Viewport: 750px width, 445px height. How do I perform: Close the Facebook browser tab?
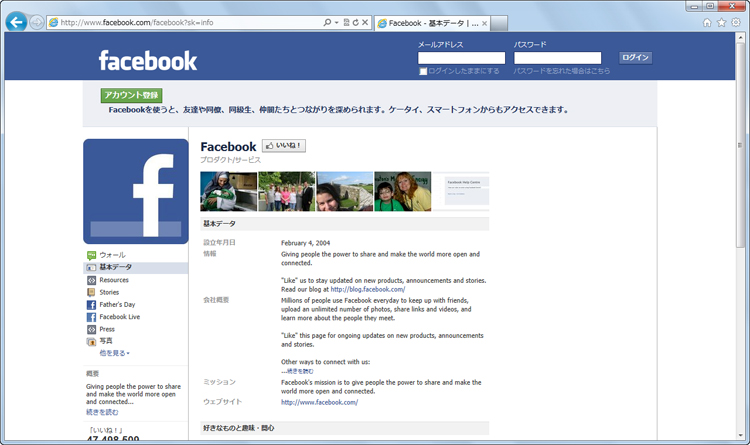coord(485,23)
